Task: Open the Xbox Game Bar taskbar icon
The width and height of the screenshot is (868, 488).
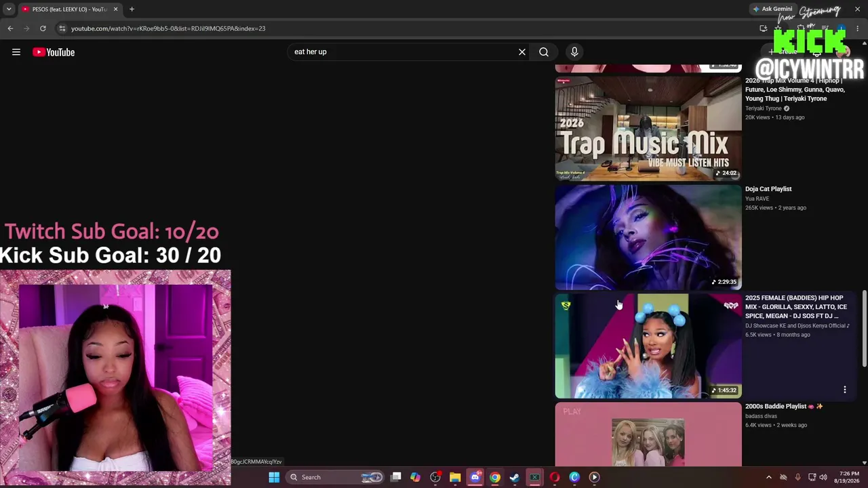Action: pos(534,477)
